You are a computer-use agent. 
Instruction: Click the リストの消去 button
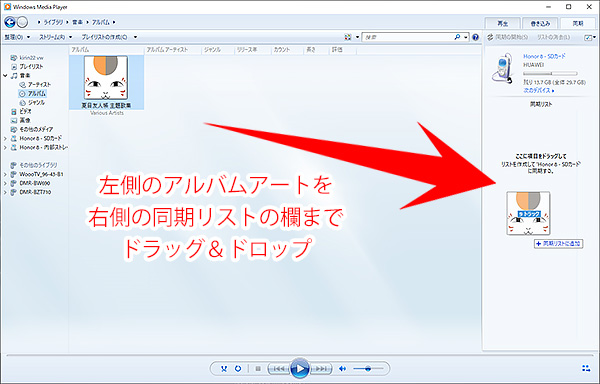(x=553, y=37)
